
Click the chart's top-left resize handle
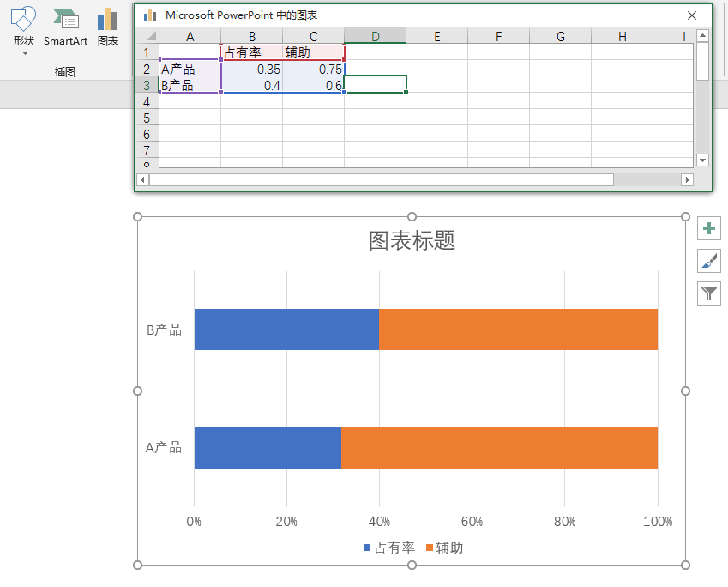tap(137, 216)
